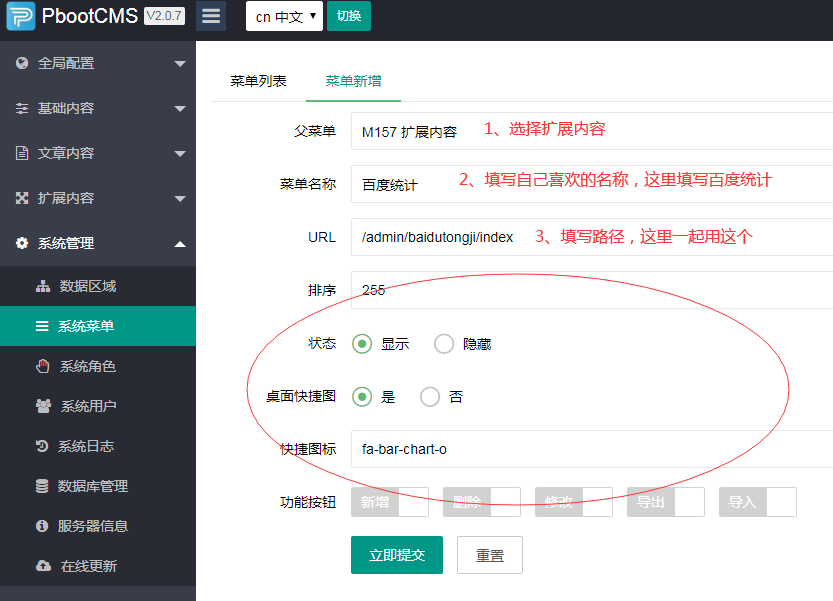Screen dimensions: 833x601
Task: Click the URL input field
Action: point(590,238)
